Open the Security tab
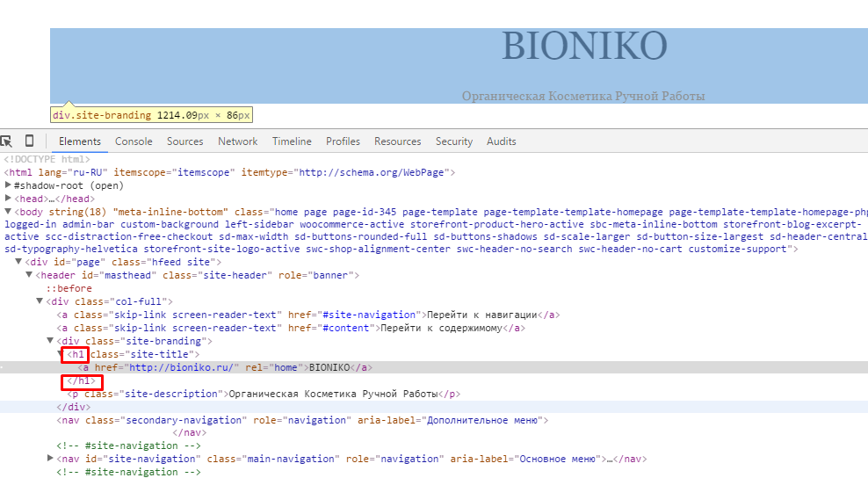The height and width of the screenshot is (478, 868). [x=454, y=141]
